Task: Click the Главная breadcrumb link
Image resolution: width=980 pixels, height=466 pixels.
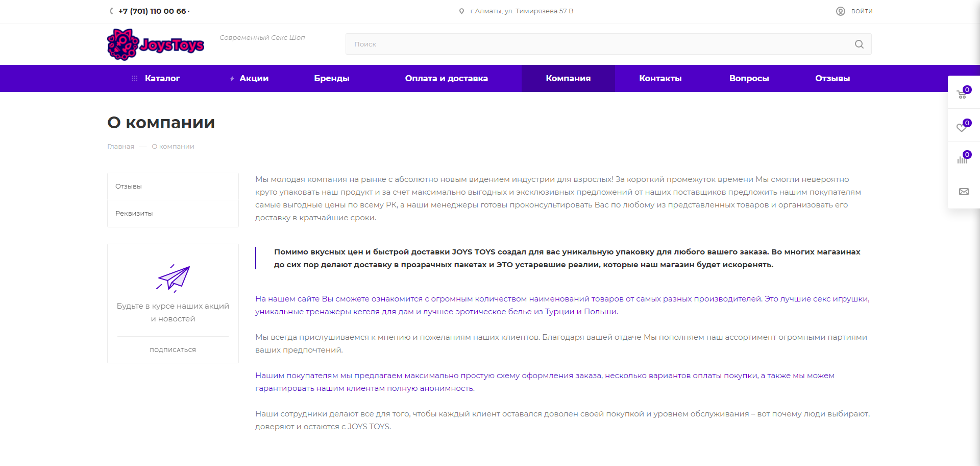Action: (120, 147)
